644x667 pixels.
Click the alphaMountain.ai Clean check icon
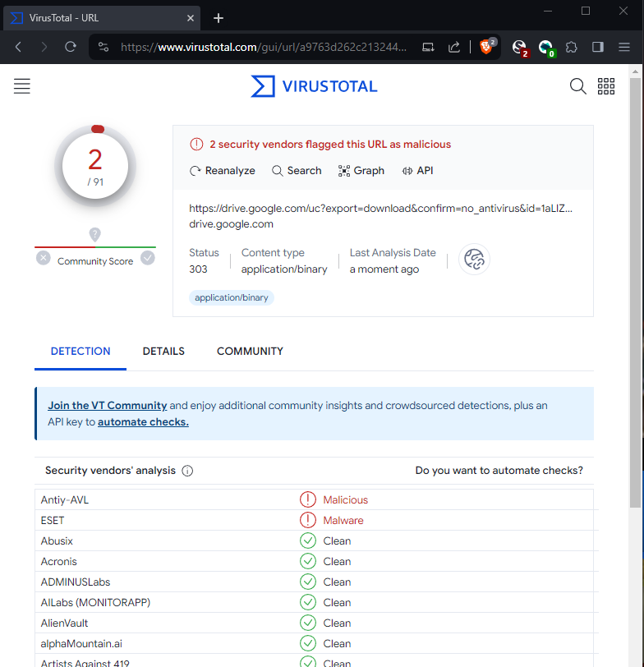(x=308, y=644)
